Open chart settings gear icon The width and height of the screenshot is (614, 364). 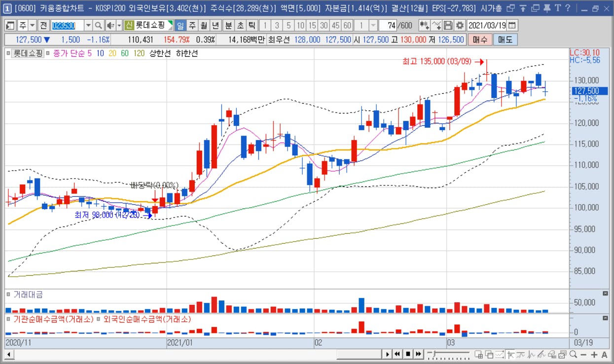(x=460, y=25)
